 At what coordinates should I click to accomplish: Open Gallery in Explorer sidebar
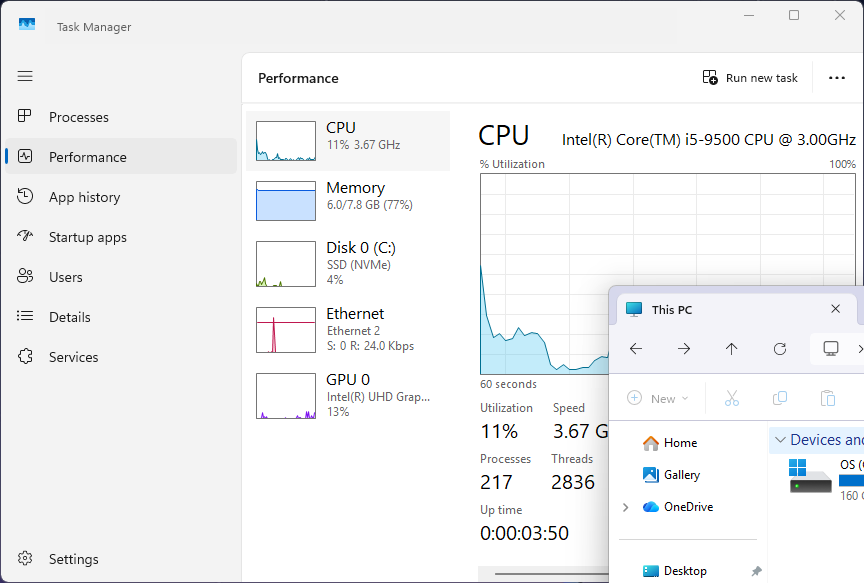tap(682, 474)
